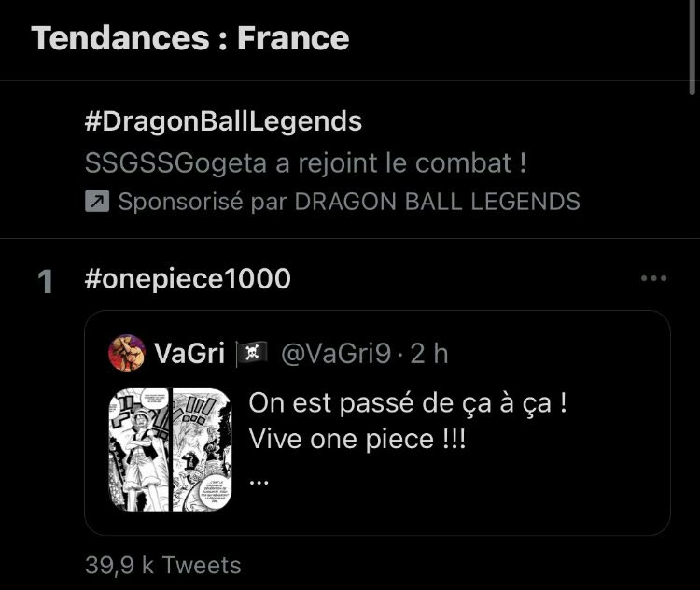Click the "Tendances : France" heading
This screenshot has width=700, height=590.
click(190, 38)
